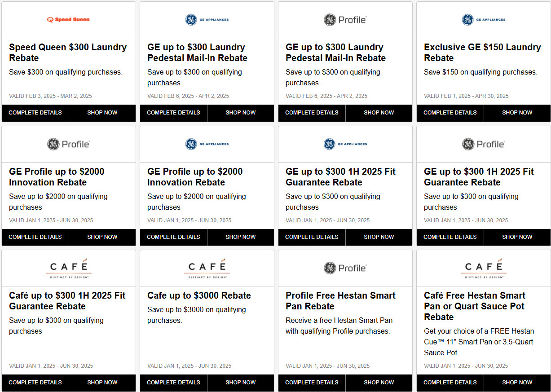Viewport: 551px width, 392px height.
Task: Click GE Appliances logo above GE Fit Guarantee Rebate
Action: point(345,144)
